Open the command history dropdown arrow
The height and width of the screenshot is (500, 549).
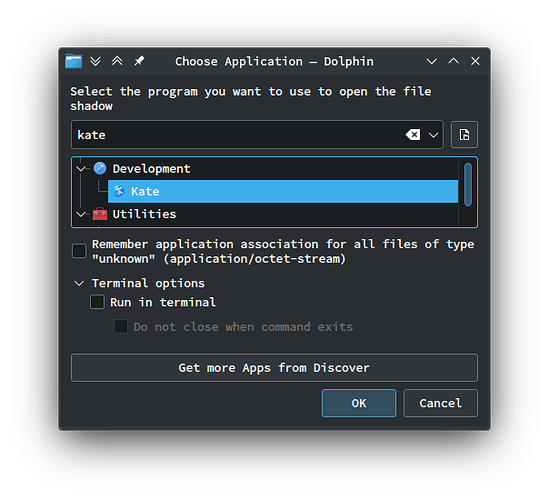tap(433, 135)
